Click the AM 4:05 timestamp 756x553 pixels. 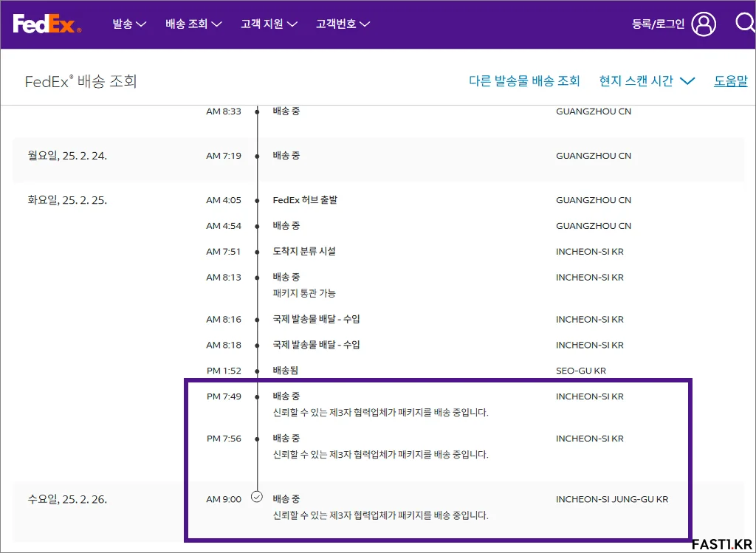tap(224, 200)
